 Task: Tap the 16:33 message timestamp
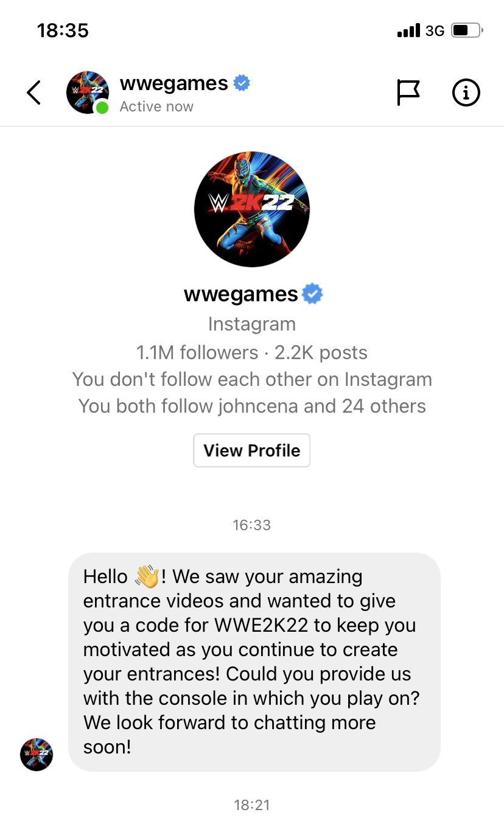[x=252, y=525]
